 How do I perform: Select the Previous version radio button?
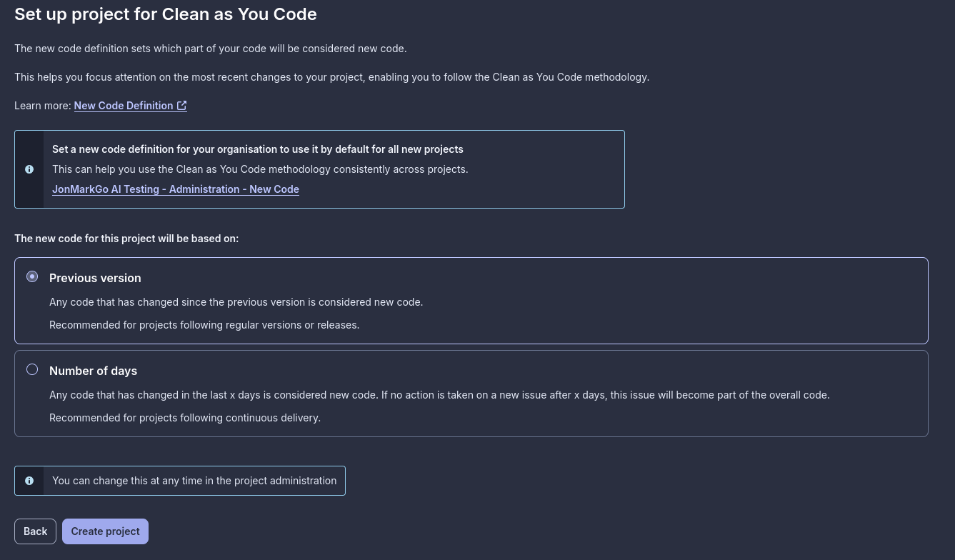coord(32,276)
